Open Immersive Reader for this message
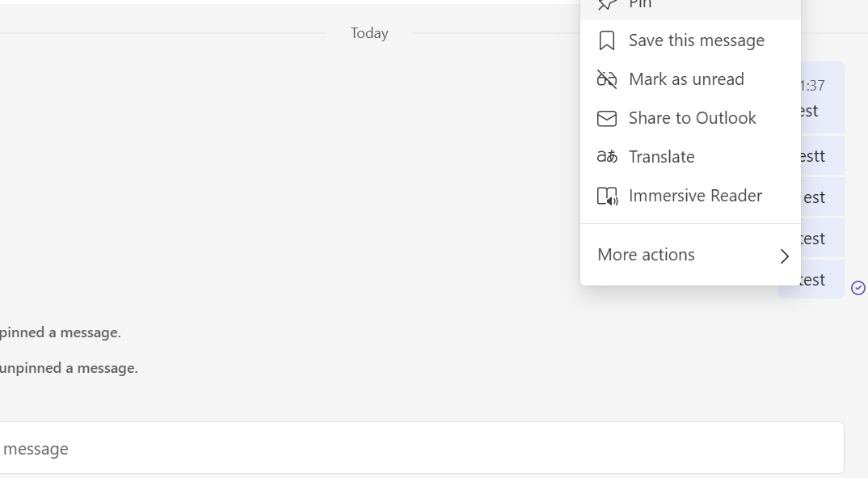 [x=695, y=195]
